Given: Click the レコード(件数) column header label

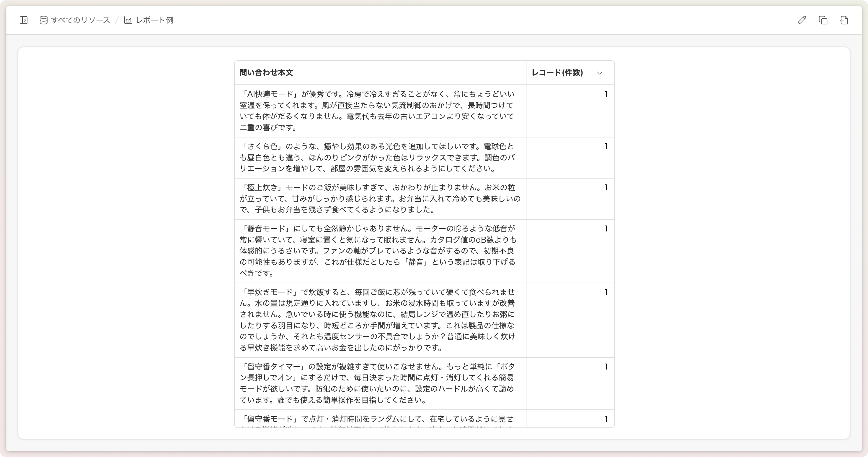Looking at the screenshot, I should [557, 72].
